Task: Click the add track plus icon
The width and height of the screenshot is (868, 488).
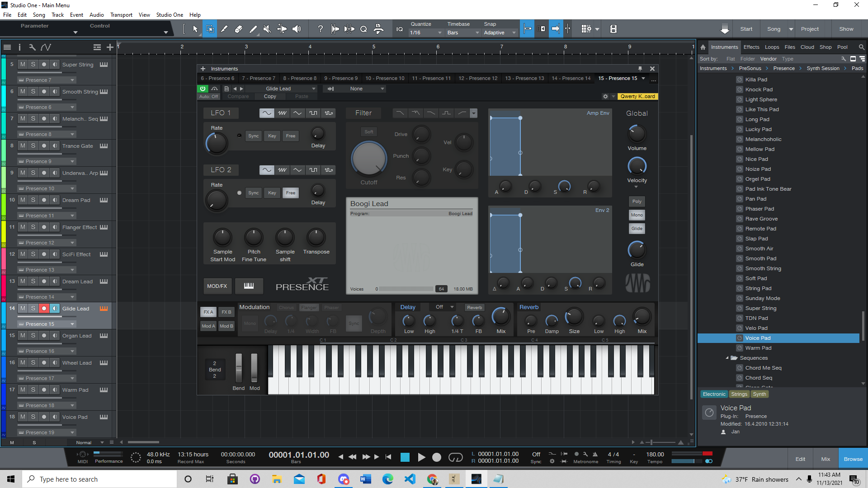Action: [110, 47]
